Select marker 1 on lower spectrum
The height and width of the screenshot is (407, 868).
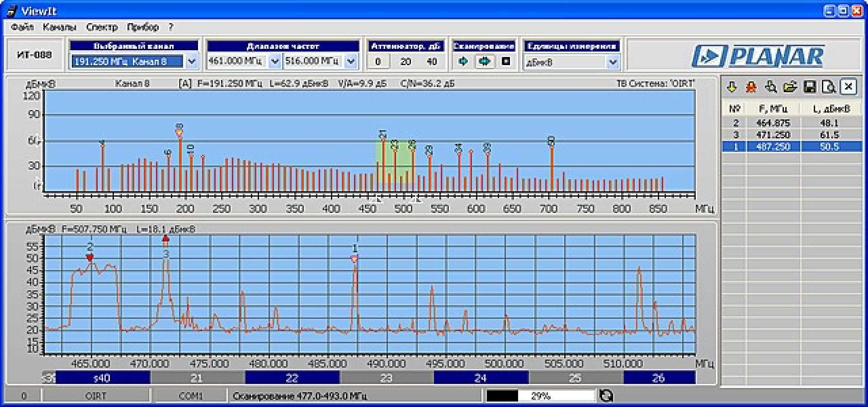tap(354, 259)
